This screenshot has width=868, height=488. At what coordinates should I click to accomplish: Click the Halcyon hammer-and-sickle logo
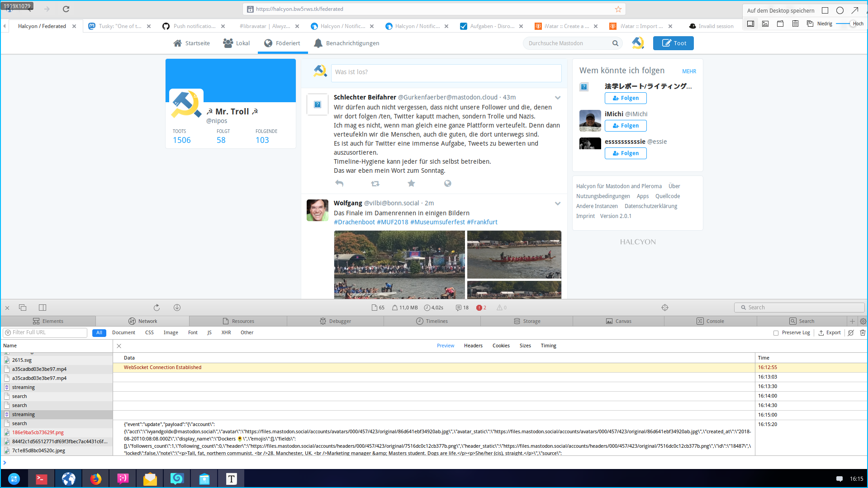pyautogui.click(x=638, y=43)
